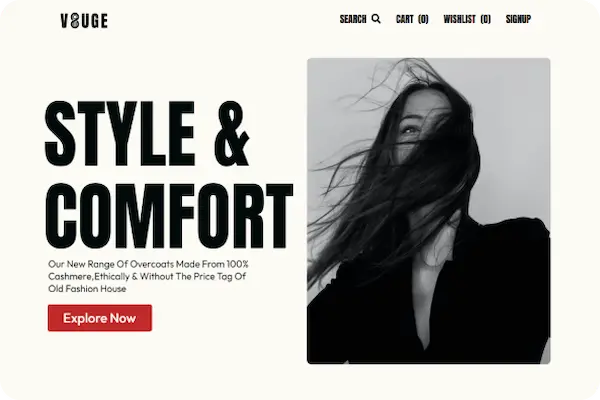The height and width of the screenshot is (400, 600).
Task: Click the "Our New Range Of Overcoats" line
Action: [x=148, y=264]
